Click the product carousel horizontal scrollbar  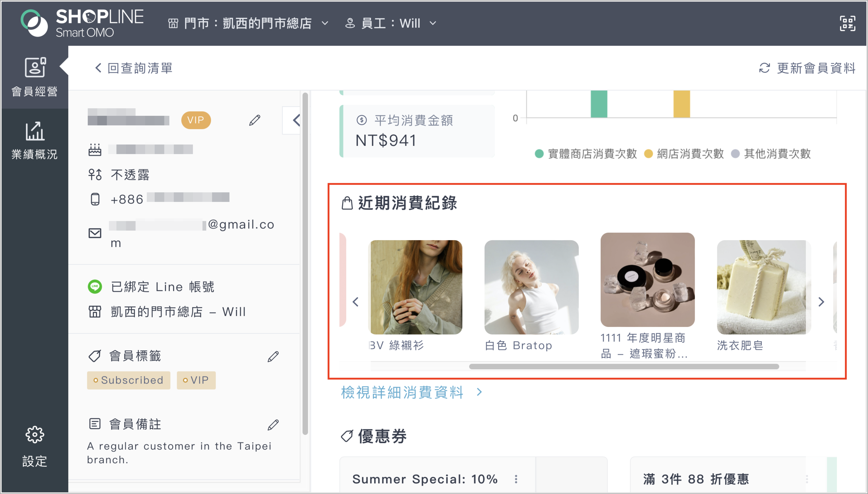[624, 366]
